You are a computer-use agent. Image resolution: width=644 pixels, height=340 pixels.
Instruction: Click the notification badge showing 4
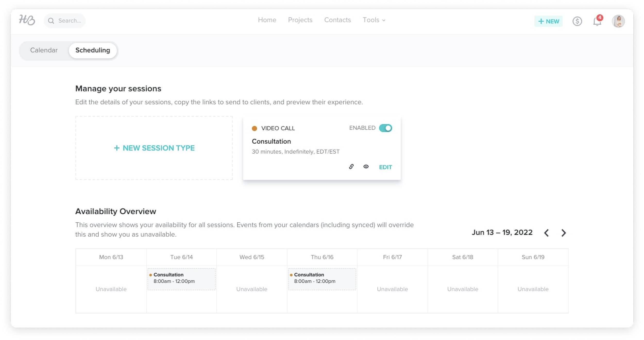click(600, 18)
